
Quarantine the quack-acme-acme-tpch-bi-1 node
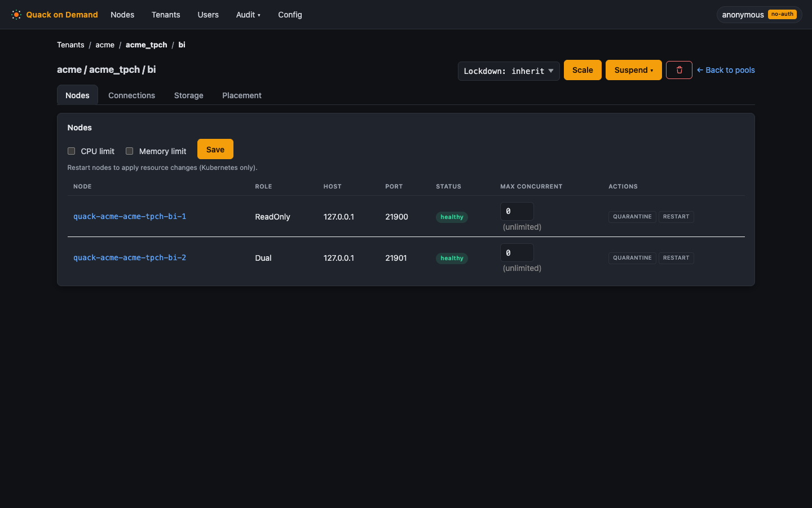point(632,217)
